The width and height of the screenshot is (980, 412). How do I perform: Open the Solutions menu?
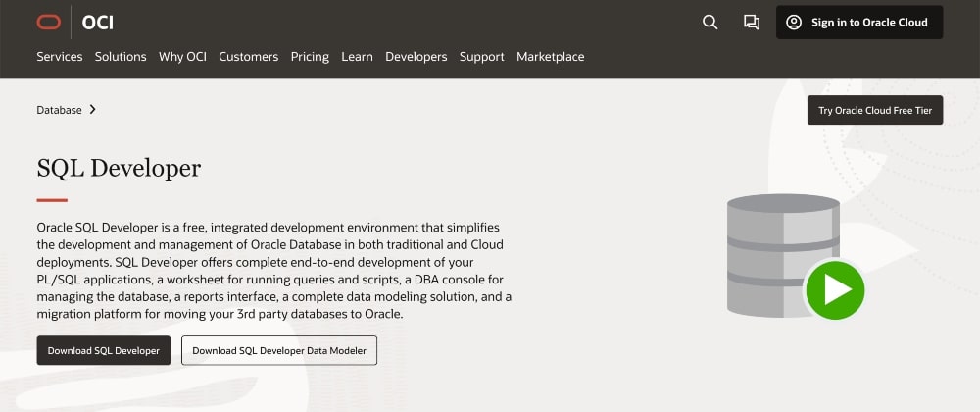[x=121, y=57]
